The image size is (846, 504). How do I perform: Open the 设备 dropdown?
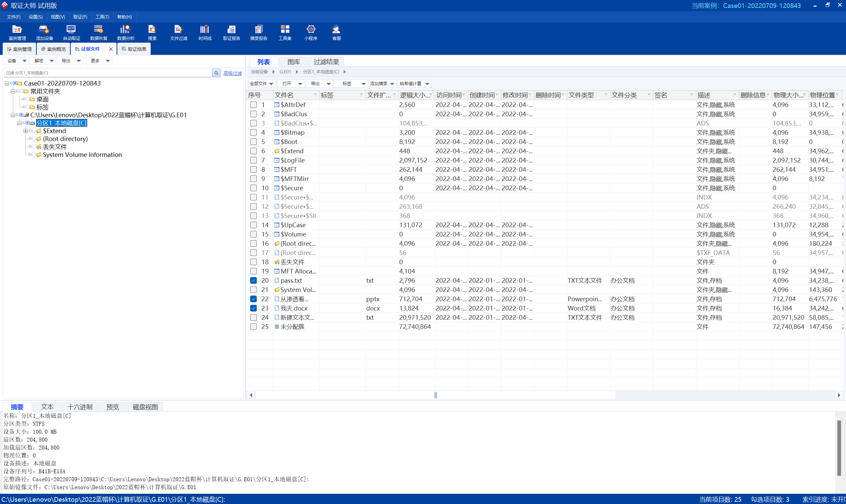(16, 61)
